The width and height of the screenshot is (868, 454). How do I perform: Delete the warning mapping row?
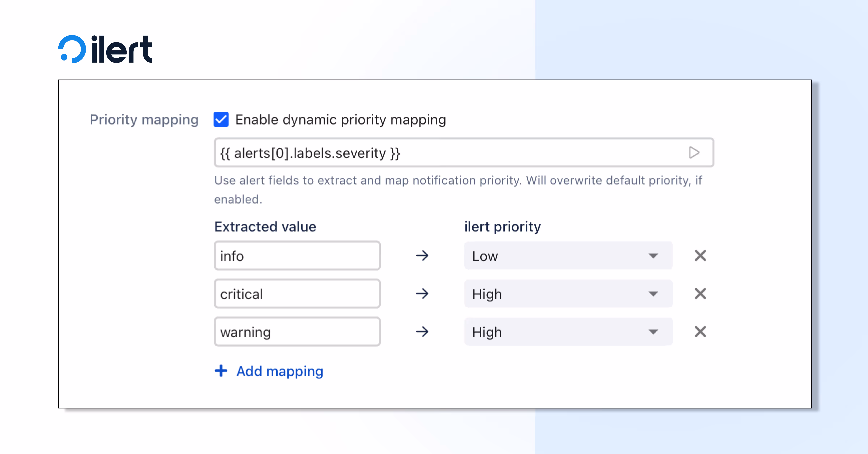pos(700,332)
